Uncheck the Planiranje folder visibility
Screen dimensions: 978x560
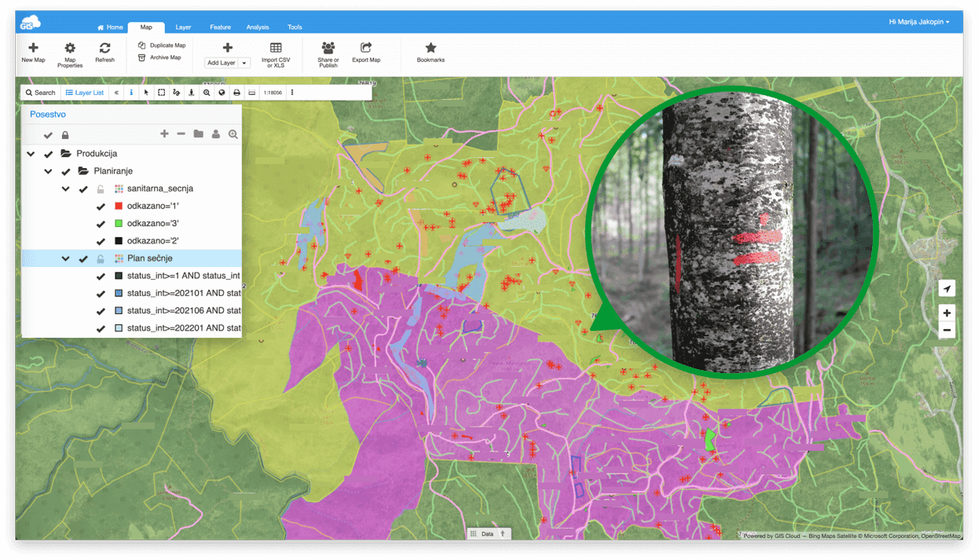[x=66, y=171]
